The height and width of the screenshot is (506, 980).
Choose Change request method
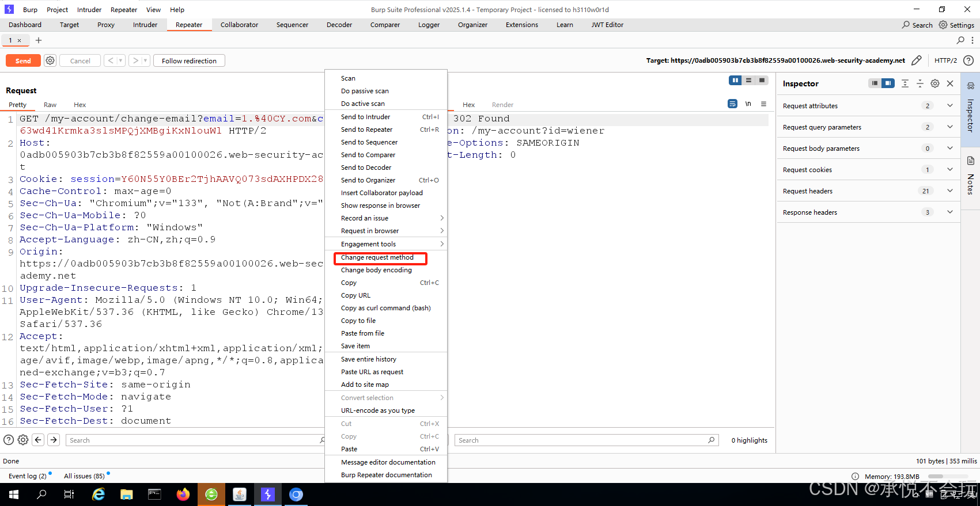tap(386, 257)
